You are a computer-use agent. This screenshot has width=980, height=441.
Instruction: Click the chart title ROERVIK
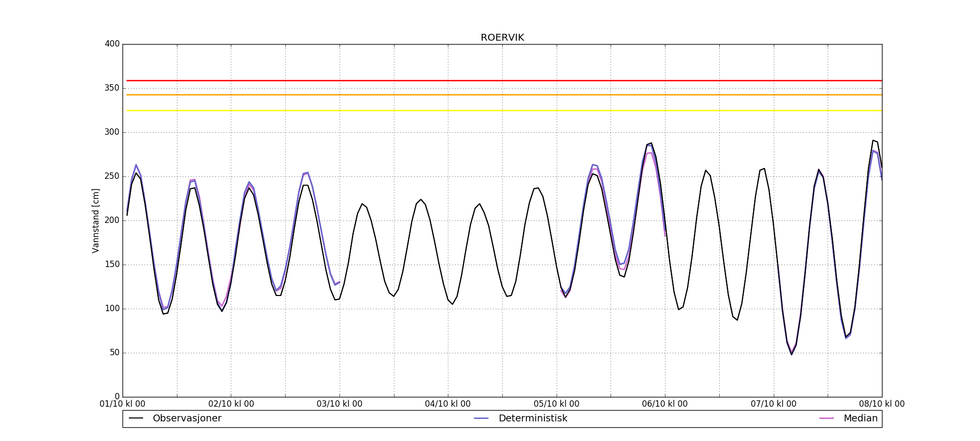(502, 38)
